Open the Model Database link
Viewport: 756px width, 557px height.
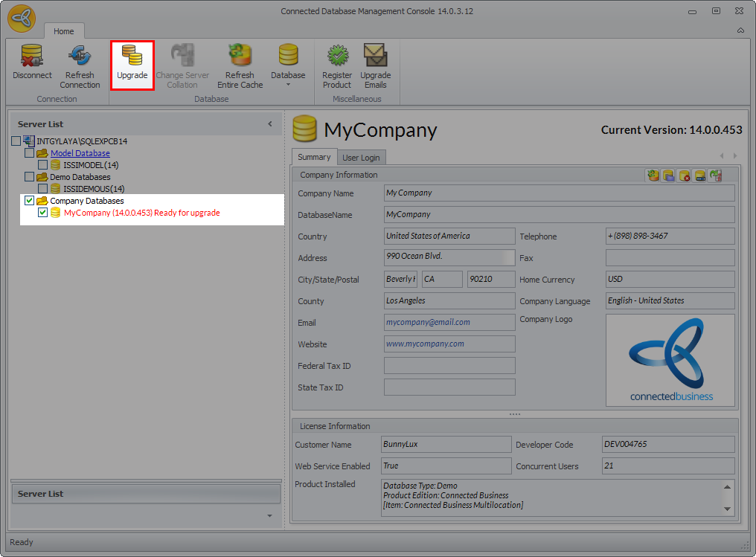click(80, 153)
